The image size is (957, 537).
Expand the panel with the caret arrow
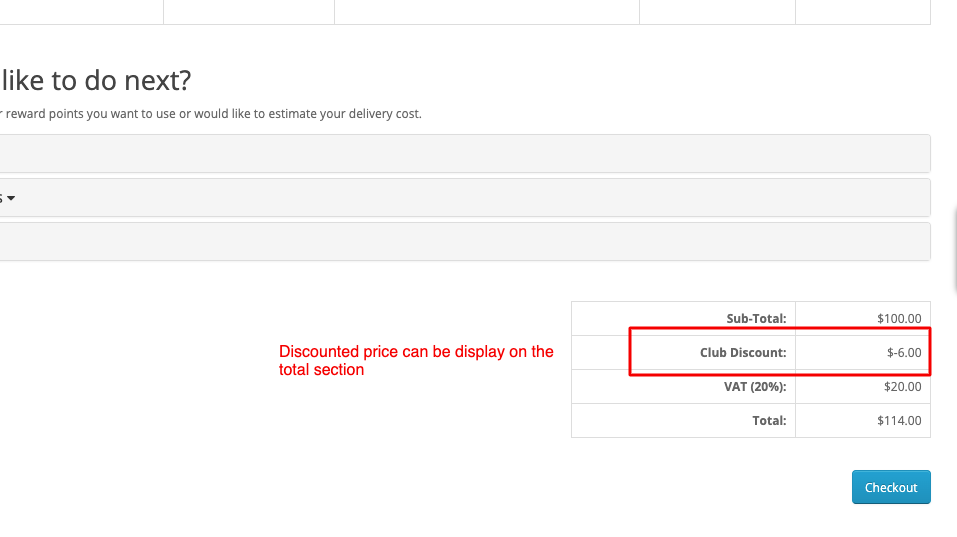tap(465, 198)
